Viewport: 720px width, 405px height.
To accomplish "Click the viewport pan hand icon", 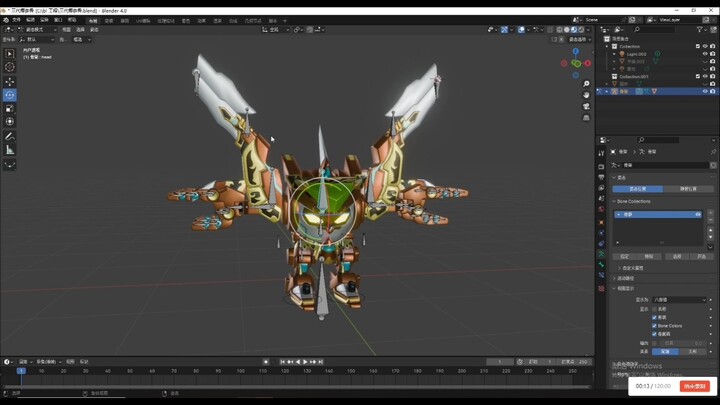I will click(x=586, y=95).
